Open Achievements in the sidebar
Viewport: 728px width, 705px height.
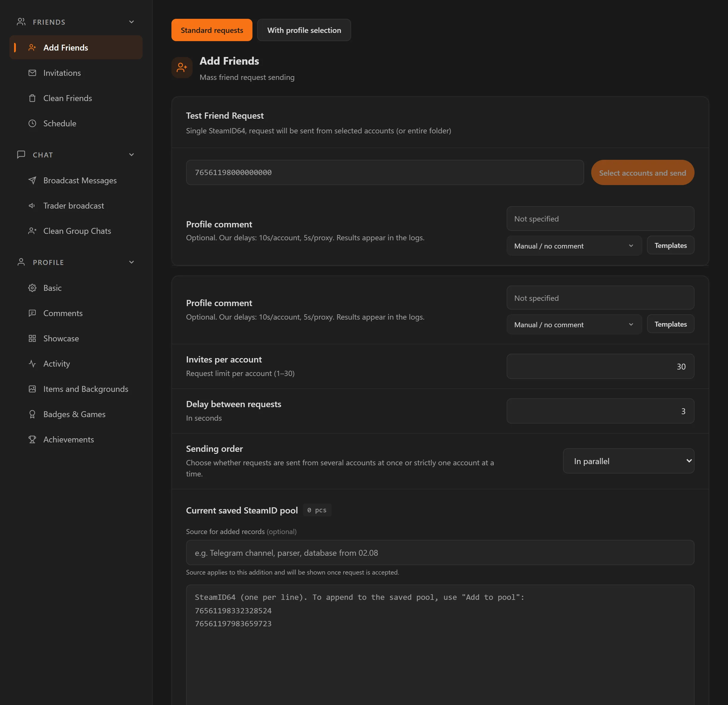pos(76,439)
